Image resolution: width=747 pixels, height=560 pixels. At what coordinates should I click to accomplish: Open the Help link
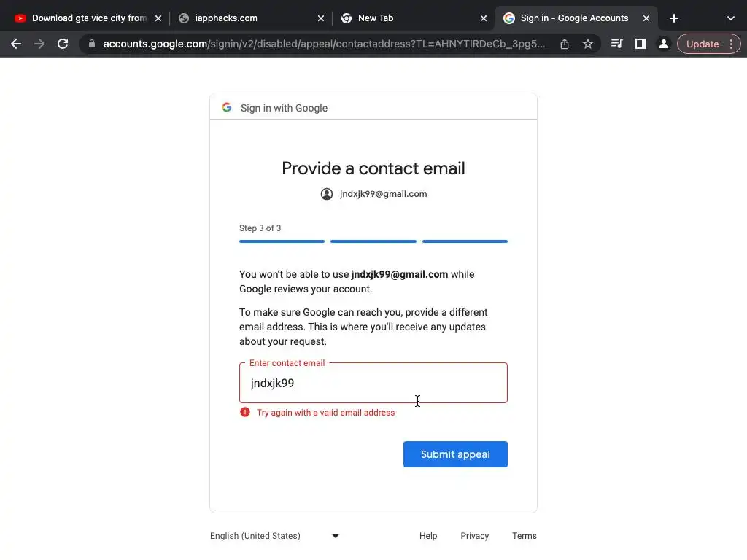(x=428, y=536)
